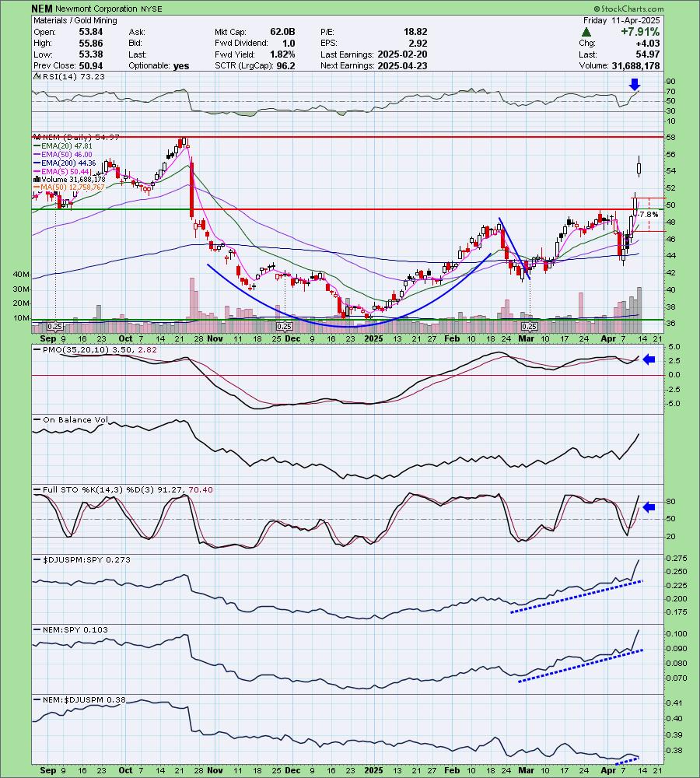Click the EPS value 2.92

click(x=418, y=43)
